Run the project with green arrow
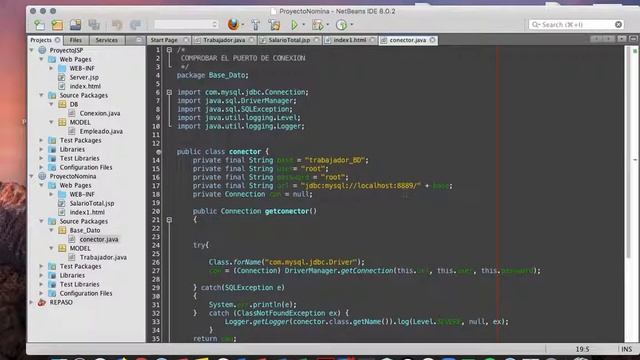Screen dimensions: 640x360 point(294,25)
